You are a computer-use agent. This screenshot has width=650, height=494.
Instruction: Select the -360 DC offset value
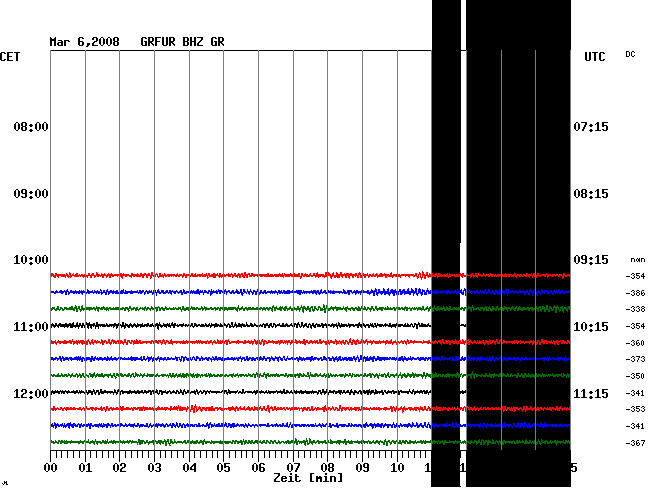[x=635, y=343]
